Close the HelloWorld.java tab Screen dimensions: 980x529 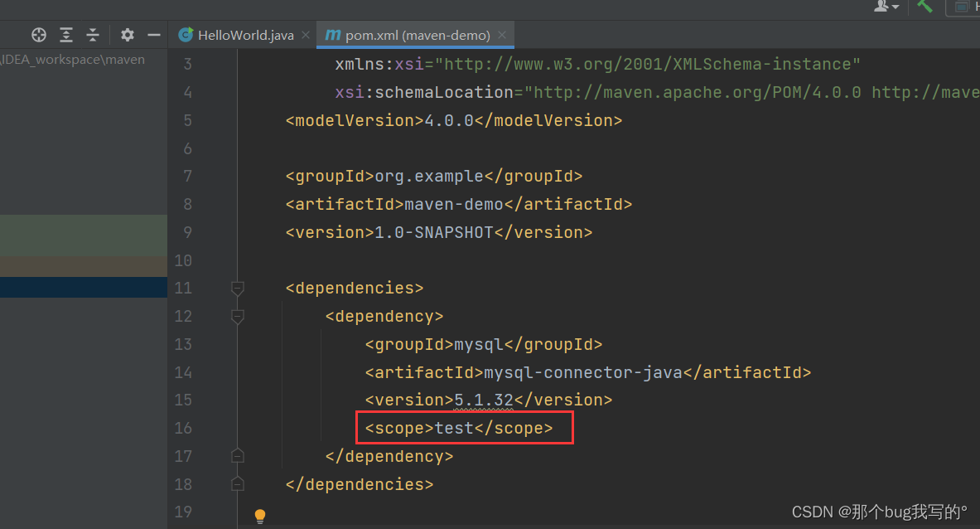coord(306,35)
